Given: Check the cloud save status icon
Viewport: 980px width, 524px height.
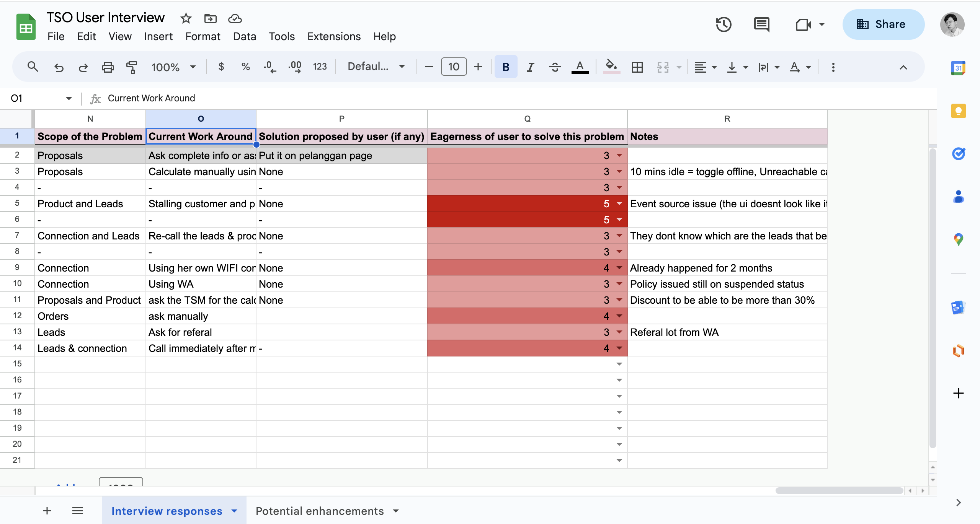Looking at the screenshot, I should tap(235, 18).
